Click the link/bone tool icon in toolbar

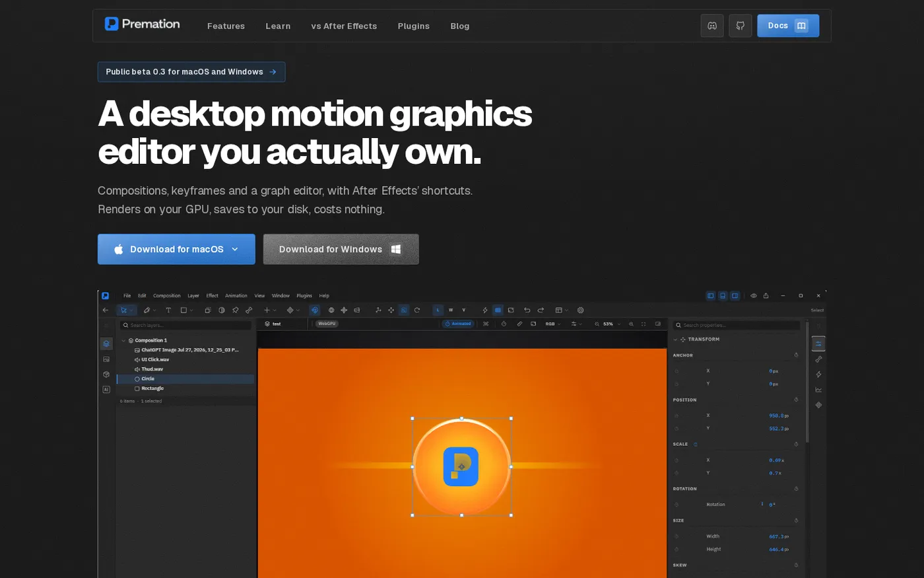249,310
